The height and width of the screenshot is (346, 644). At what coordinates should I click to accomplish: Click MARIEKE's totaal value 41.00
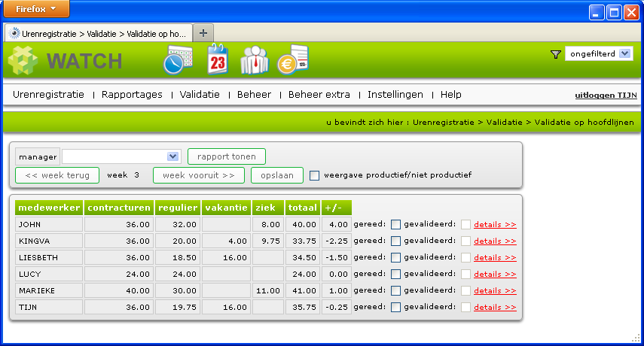click(x=303, y=290)
